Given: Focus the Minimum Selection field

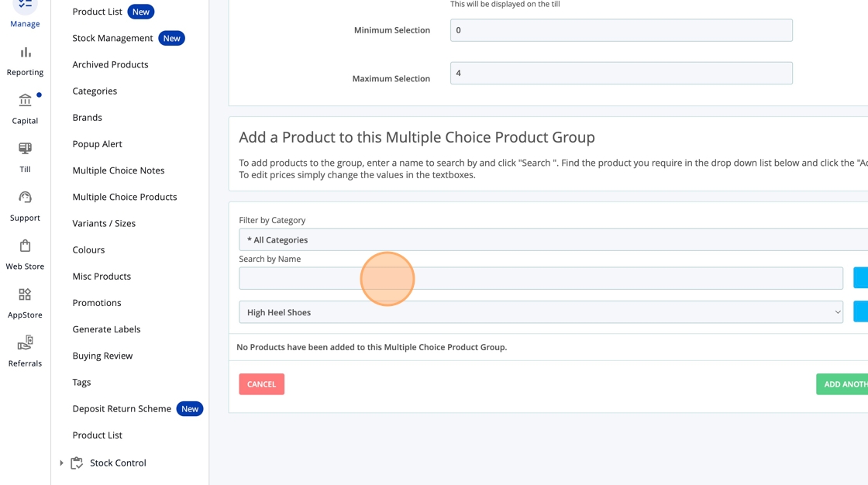Looking at the screenshot, I should click(621, 30).
